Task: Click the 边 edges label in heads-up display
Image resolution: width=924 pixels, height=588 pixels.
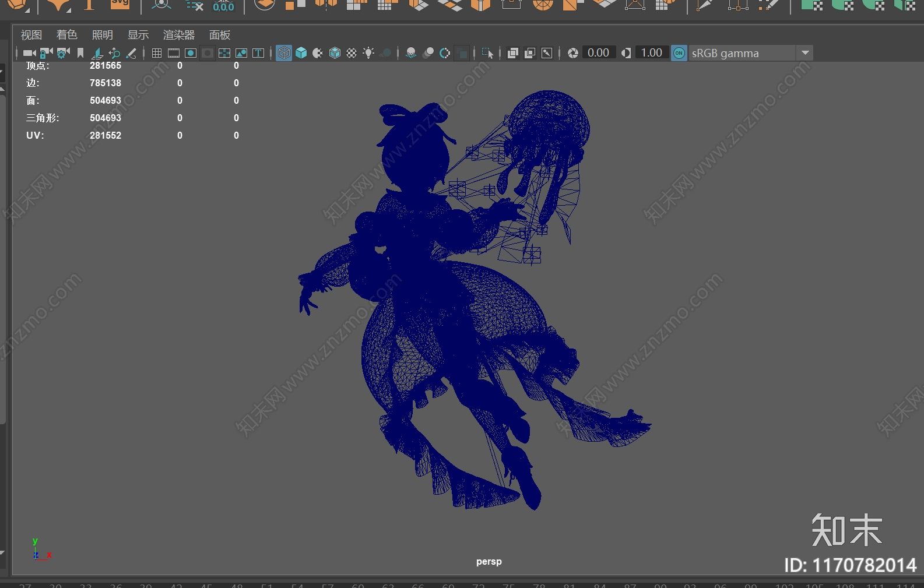Action: [x=33, y=83]
